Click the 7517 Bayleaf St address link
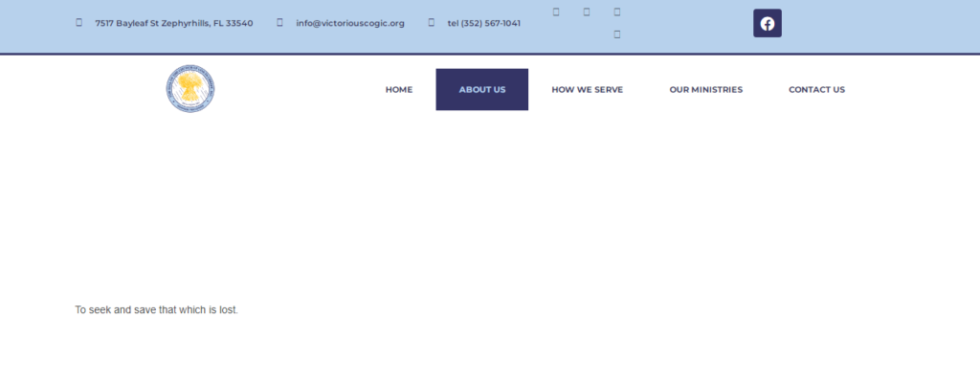The width and height of the screenshot is (980, 385). [173, 23]
